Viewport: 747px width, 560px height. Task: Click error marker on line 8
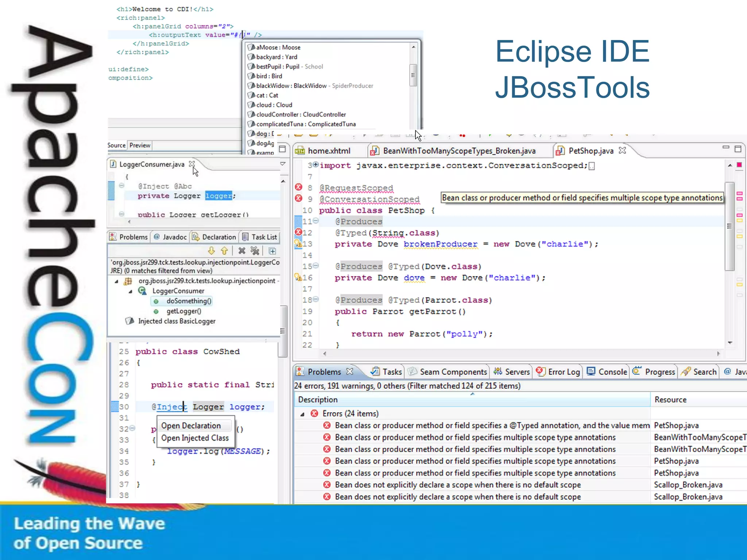click(x=298, y=187)
